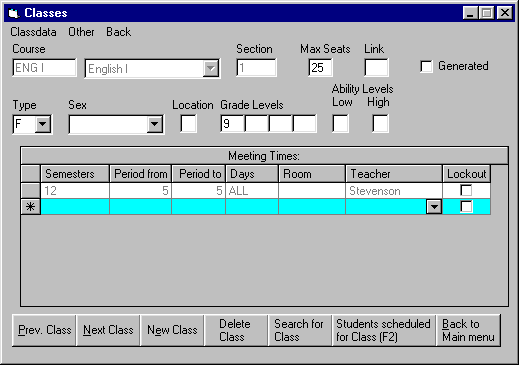Click the Ability Levels High field

pyautogui.click(x=380, y=124)
